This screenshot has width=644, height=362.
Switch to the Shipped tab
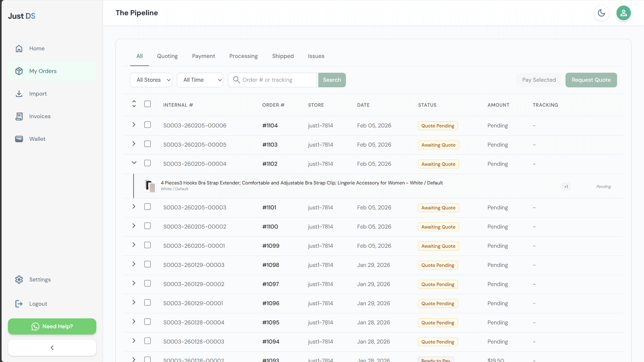click(283, 56)
